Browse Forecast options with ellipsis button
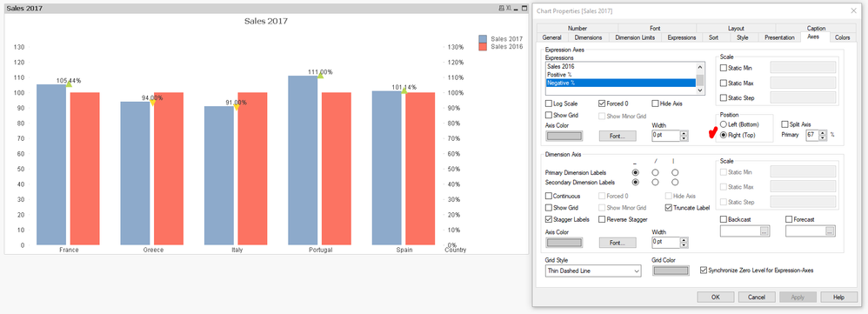This screenshot has height=314, width=868. point(830,231)
